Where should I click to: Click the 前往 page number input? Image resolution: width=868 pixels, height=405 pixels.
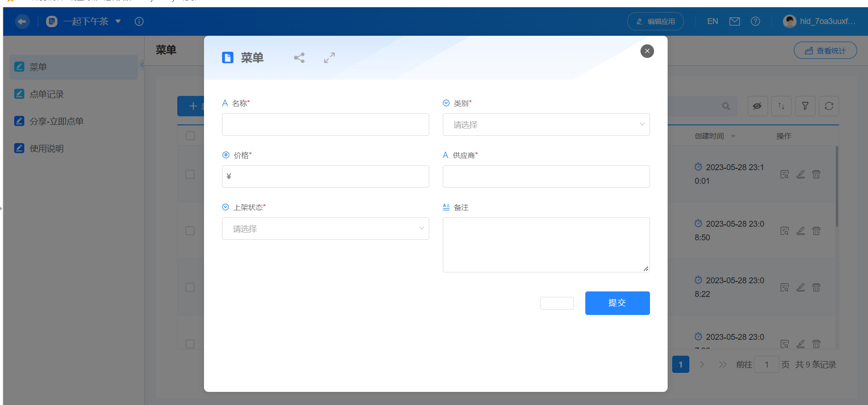point(767,364)
